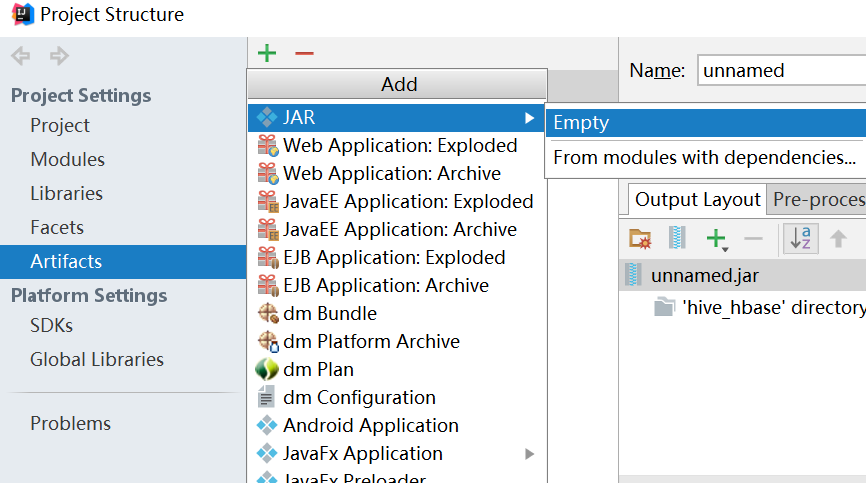Image resolution: width=866 pixels, height=483 pixels.
Task: Select Web Application: Exploded
Action: pyautogui.click(x=396, y=146)
